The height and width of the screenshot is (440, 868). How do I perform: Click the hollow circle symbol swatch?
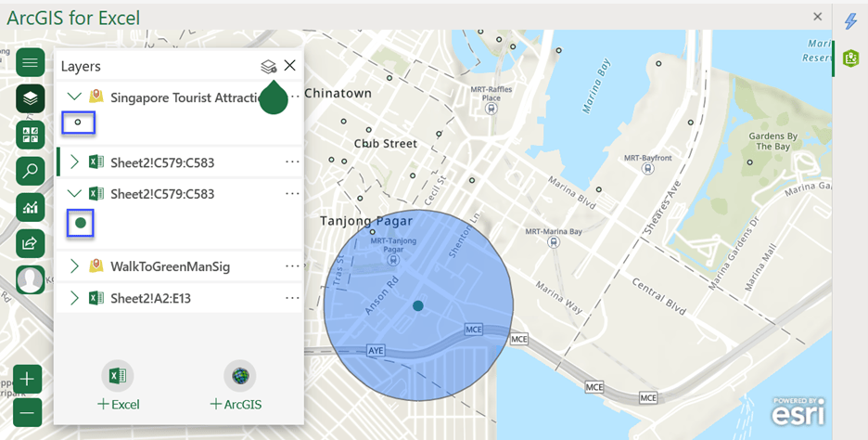tap(78, 123)
